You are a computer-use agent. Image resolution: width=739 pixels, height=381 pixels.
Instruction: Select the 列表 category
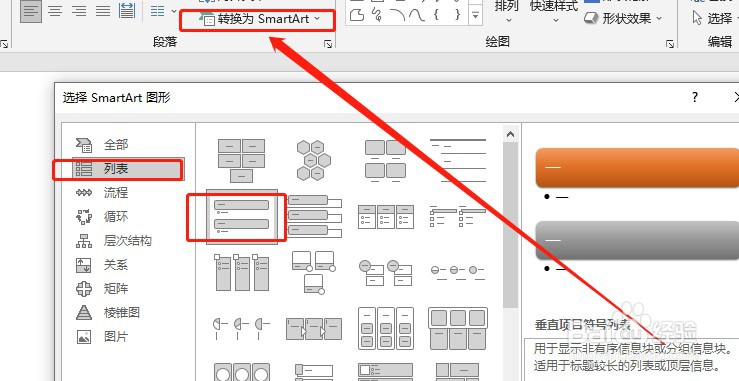tap(127, 169)
